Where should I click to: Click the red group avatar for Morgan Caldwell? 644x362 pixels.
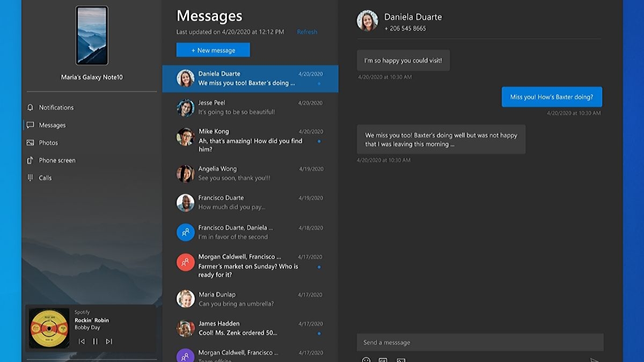click(185, 262)
